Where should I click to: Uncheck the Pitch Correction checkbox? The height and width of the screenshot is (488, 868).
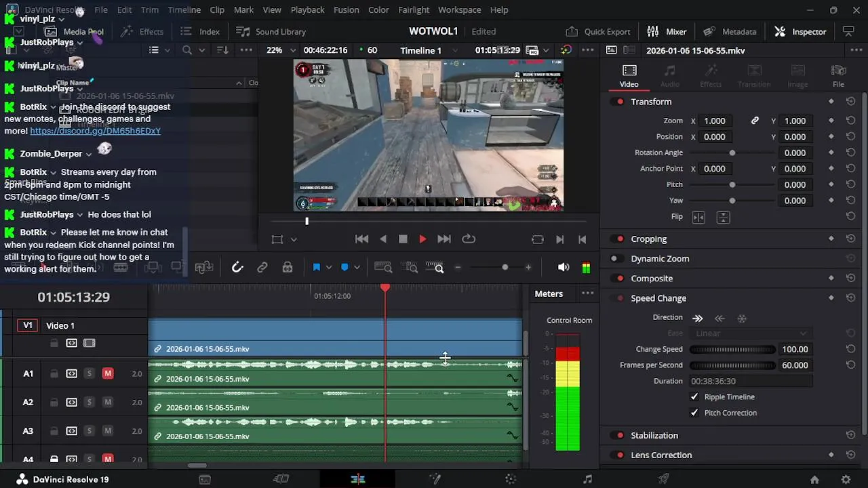click(694, 413)
